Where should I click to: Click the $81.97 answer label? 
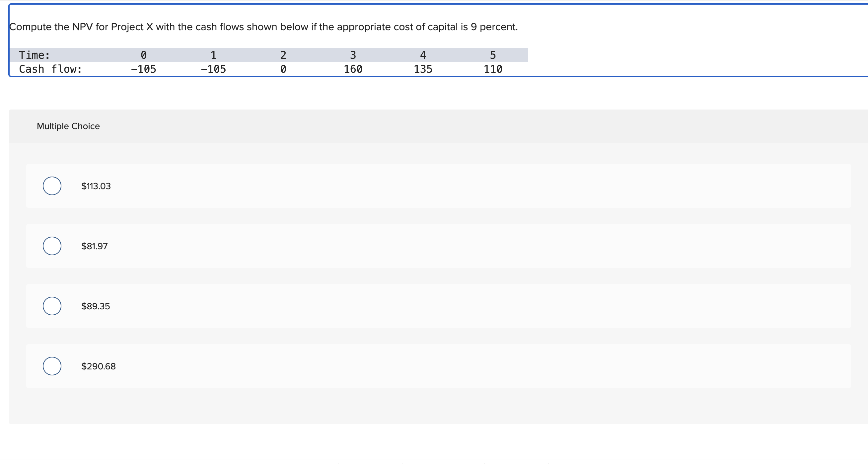[x=94, y=246]
